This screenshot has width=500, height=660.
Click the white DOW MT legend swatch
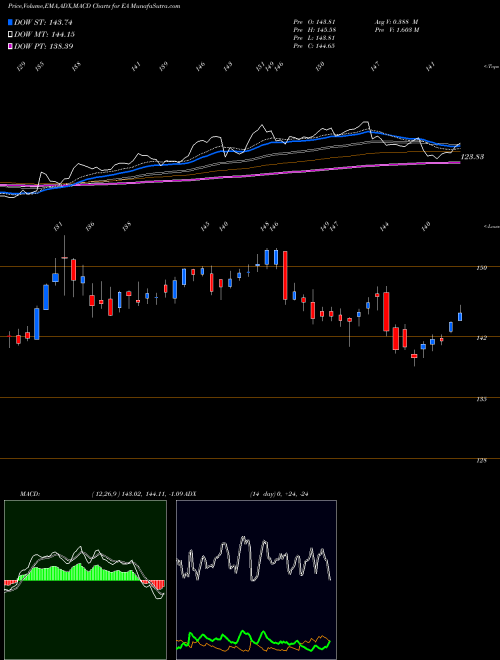click(x=10, y=34)
